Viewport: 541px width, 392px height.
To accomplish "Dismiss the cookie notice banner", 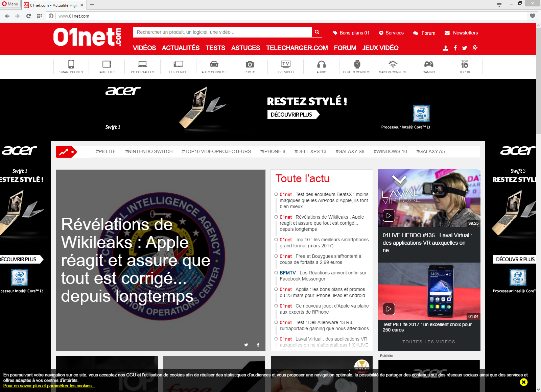I will point(523,382).
